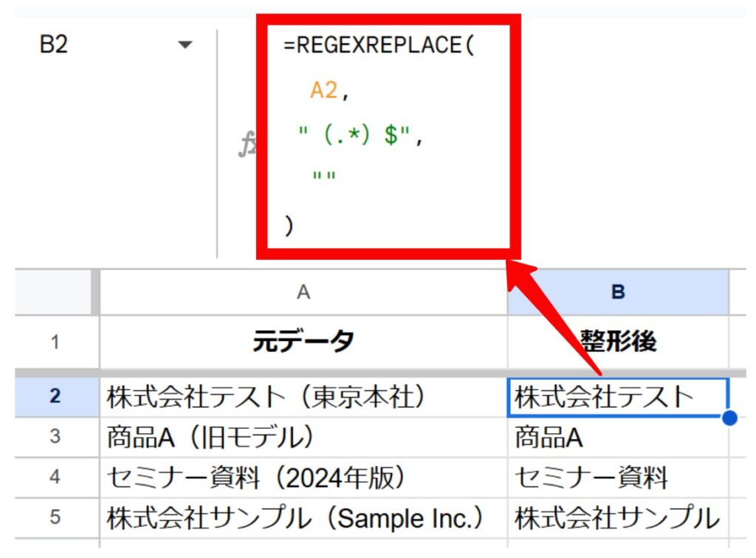Screen dimensions: 756x558
Task: Select cell B3 商品A
Action: pos(618,437)
